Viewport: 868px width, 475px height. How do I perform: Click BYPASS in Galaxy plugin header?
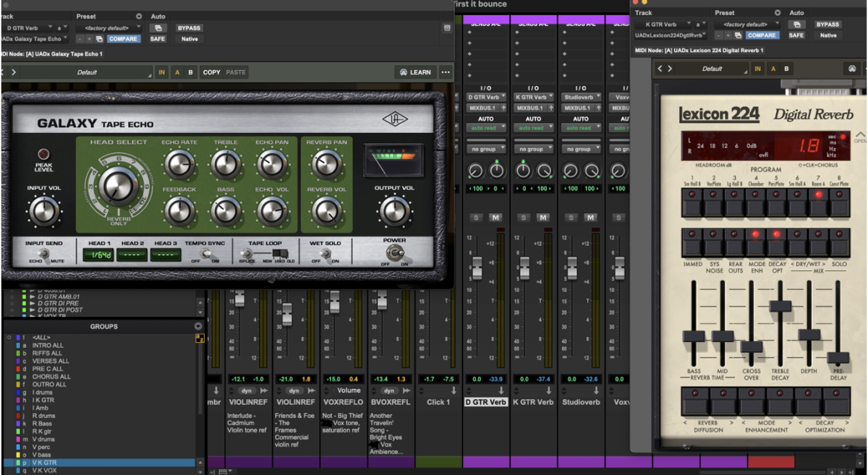190,27
